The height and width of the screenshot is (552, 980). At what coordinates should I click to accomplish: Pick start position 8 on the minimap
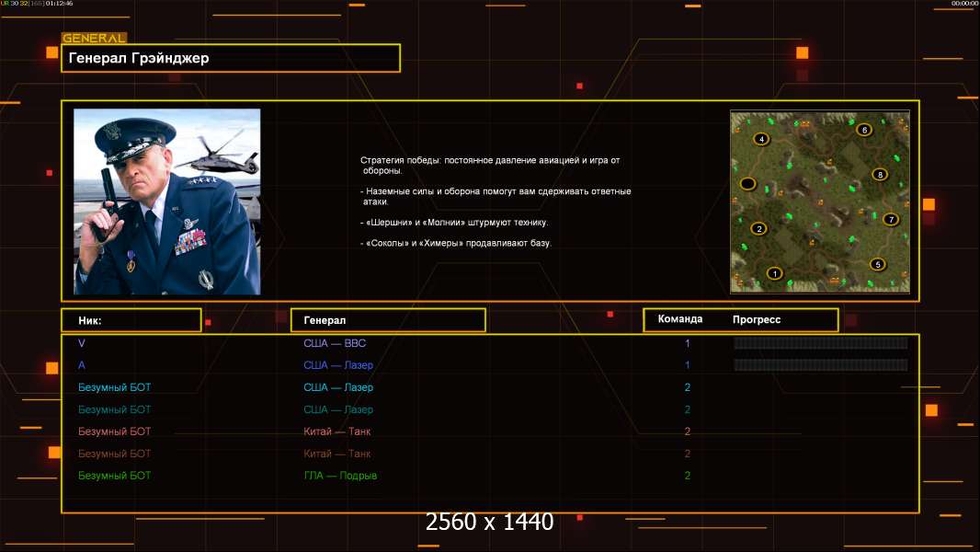(x=880, y=174)
